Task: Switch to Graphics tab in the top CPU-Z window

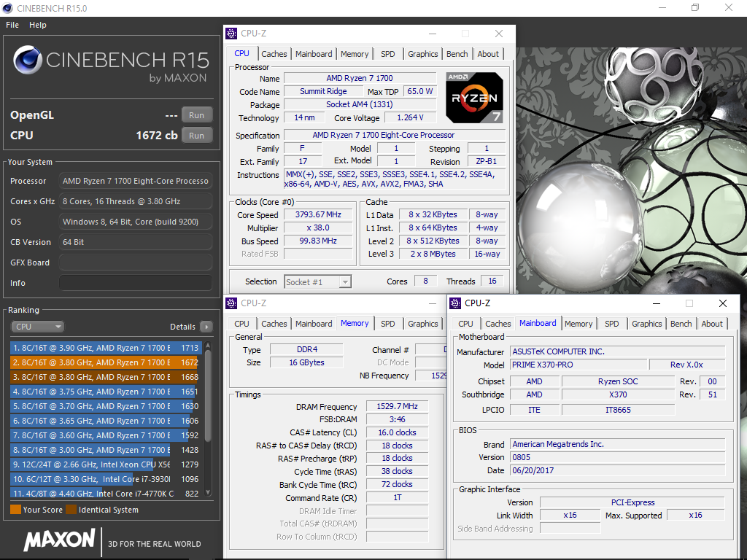Action: coord(422,54)
